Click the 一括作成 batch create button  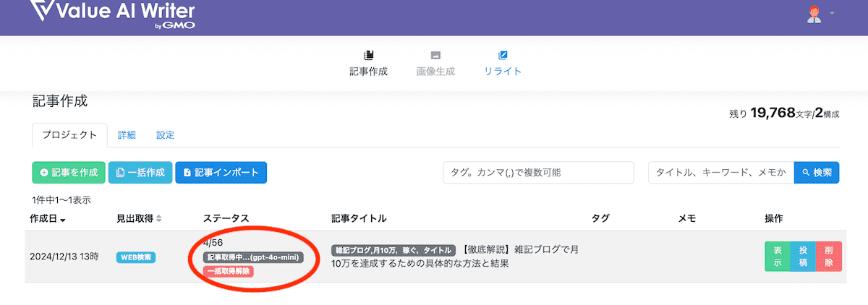140,173
